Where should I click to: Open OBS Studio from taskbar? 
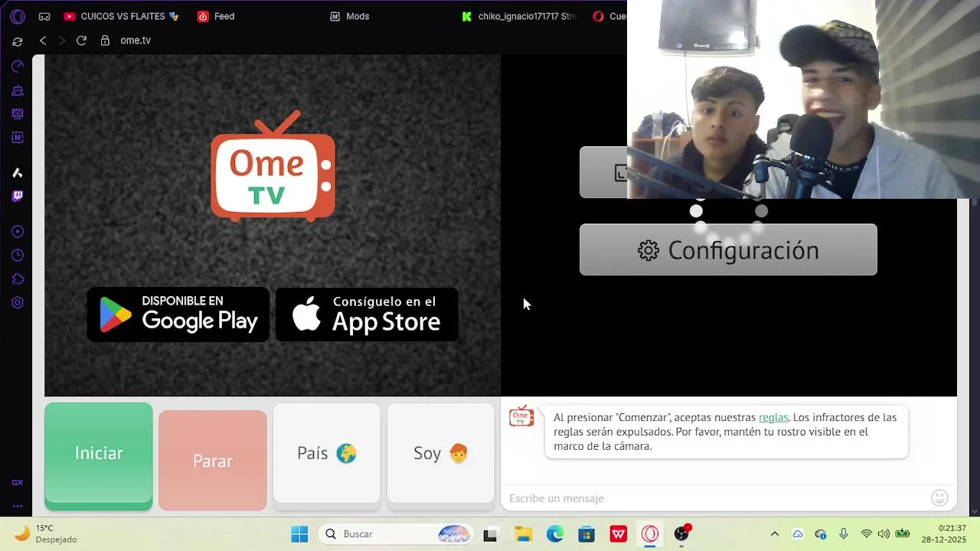click(681, 534)
